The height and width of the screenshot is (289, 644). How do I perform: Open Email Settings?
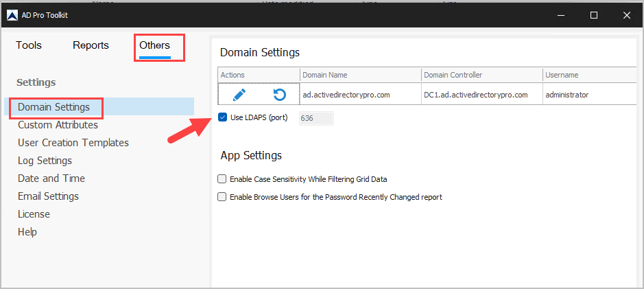48,196
